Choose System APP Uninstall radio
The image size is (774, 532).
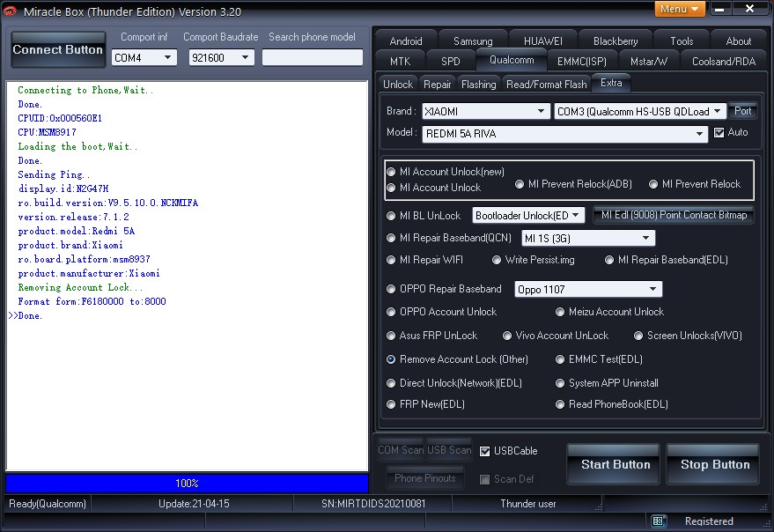pyautogui.click(x=560, y=383)
